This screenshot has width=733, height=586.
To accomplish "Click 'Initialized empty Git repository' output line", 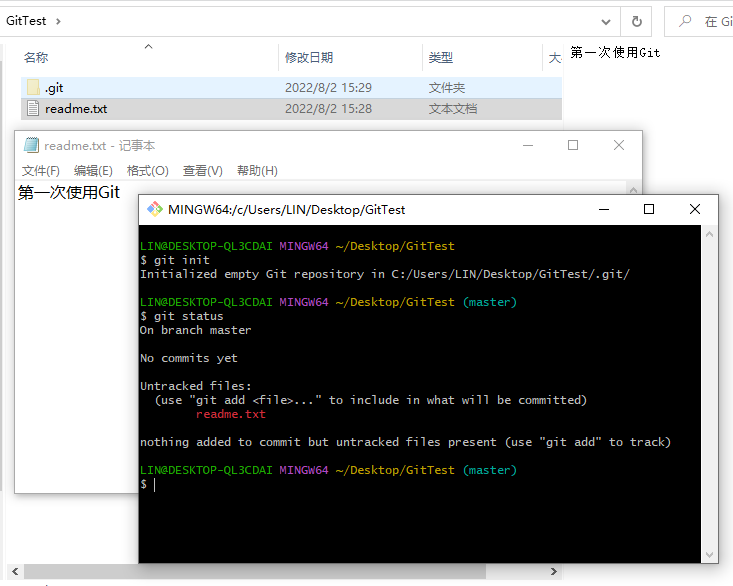I will click(x=385, y=274).
